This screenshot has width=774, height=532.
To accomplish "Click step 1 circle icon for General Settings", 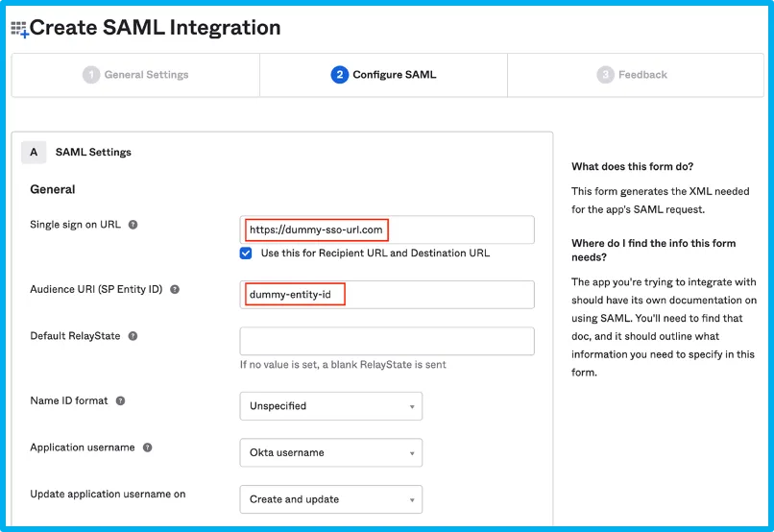I will pos(91,75).
